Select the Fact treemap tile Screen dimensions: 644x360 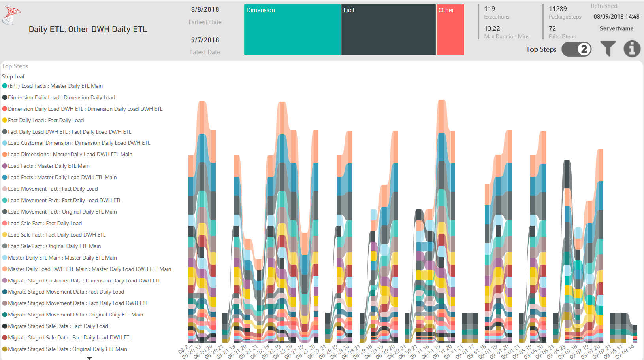pos(388,30)
